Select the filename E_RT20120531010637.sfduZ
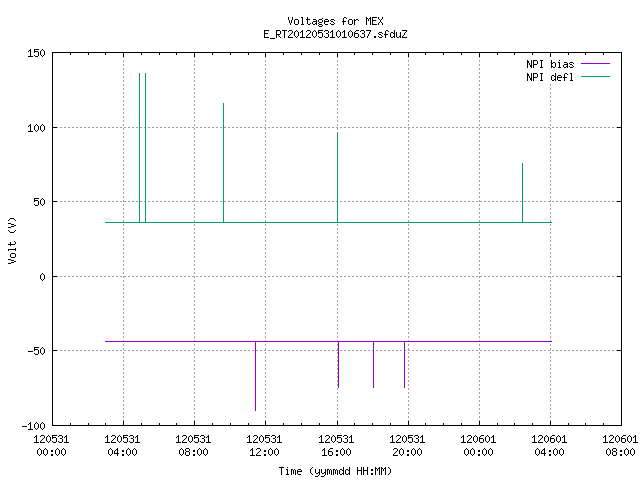 335,34
